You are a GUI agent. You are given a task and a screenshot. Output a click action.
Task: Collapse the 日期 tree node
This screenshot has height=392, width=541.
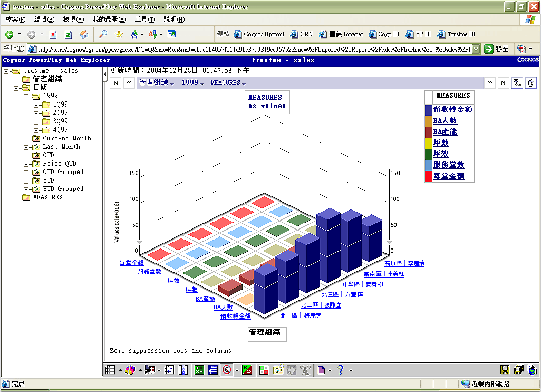[x=16, y=88]
